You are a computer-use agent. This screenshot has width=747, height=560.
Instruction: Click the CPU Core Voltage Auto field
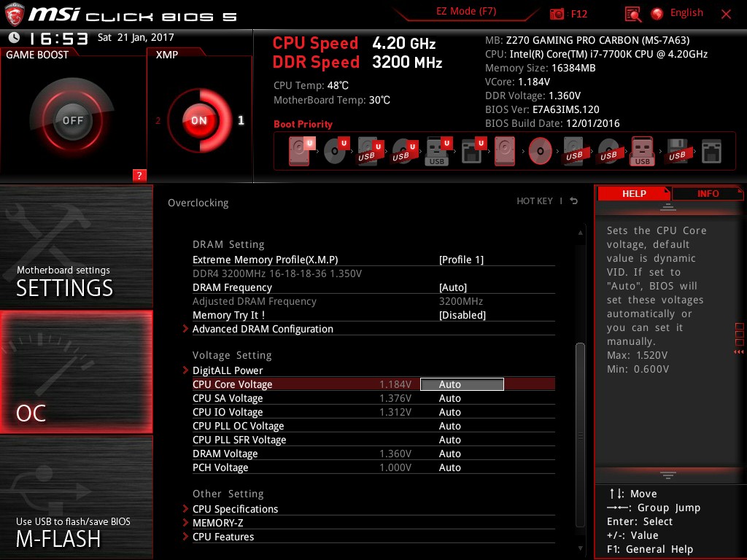click(462, 384)
